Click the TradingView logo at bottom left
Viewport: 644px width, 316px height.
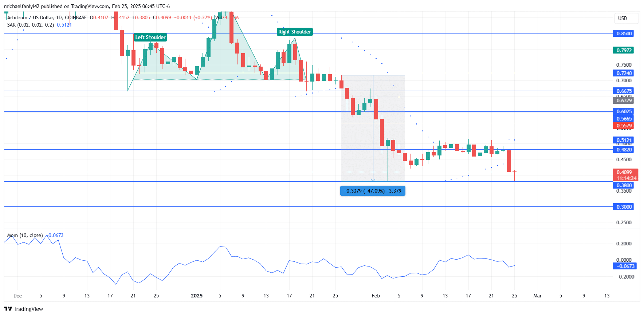[x=23, y=309]
